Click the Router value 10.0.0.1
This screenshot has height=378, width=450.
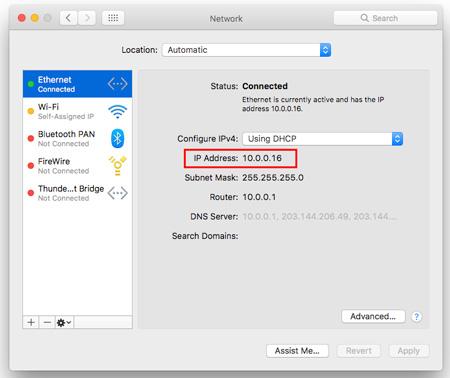(259, 197)
